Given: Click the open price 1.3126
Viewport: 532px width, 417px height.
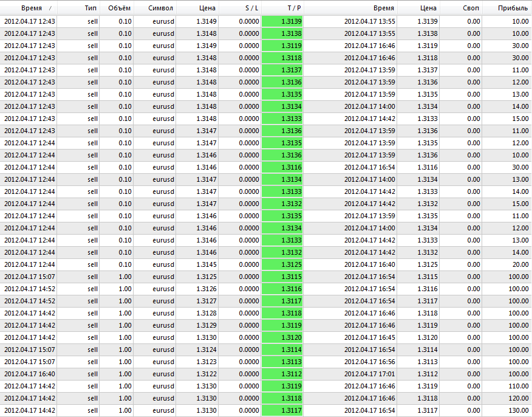Looking at the screenshot, I should click(206, 289).
